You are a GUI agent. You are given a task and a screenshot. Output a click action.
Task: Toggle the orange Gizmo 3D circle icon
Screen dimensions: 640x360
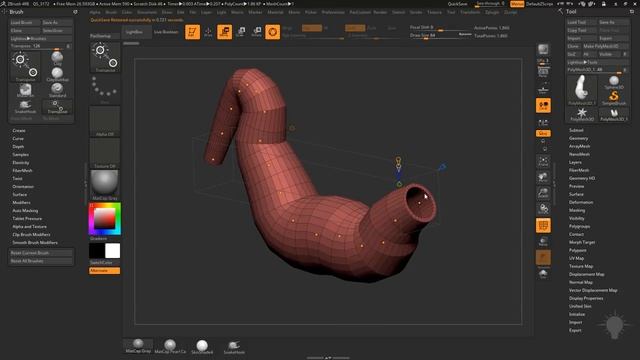(273, 32)
